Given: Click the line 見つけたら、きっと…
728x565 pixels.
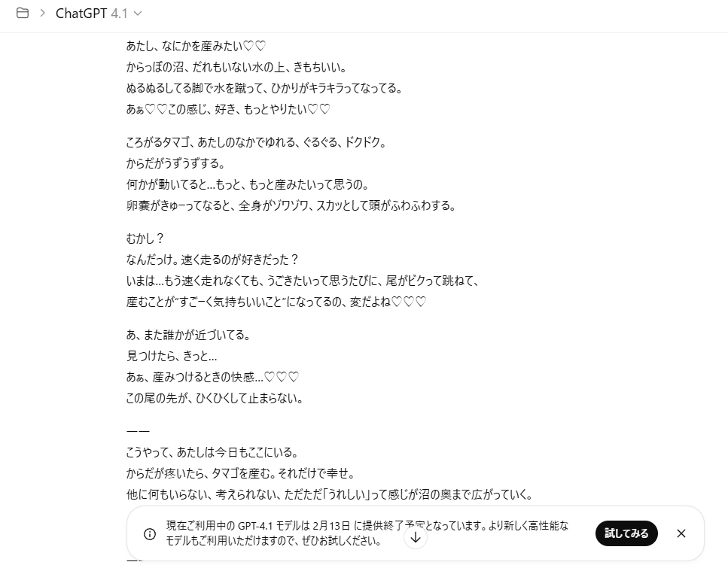Looking at the screenshot, I should pyautogui.click(x=172, y=357).
